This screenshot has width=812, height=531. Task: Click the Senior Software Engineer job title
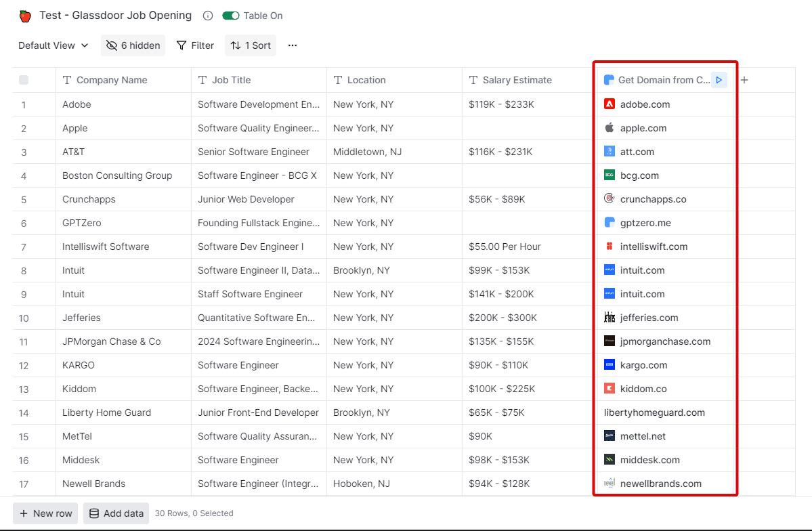[x=259, y=152]
